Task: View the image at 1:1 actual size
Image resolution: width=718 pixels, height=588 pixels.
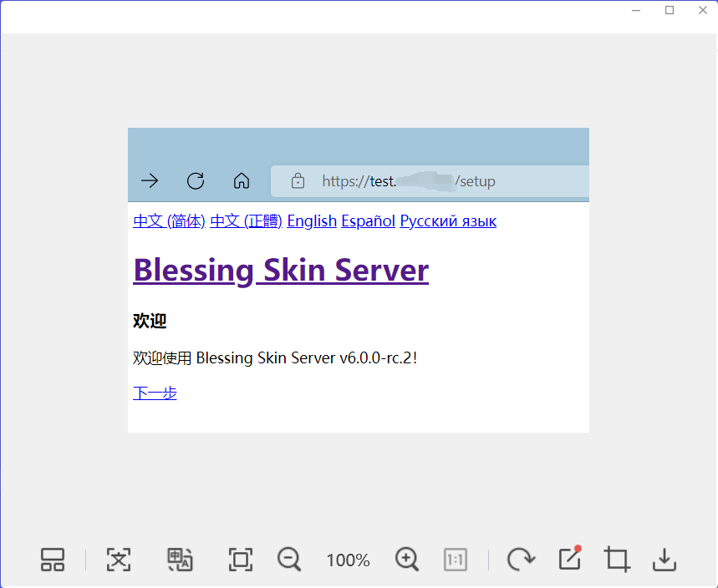Action: coord(456,560)
